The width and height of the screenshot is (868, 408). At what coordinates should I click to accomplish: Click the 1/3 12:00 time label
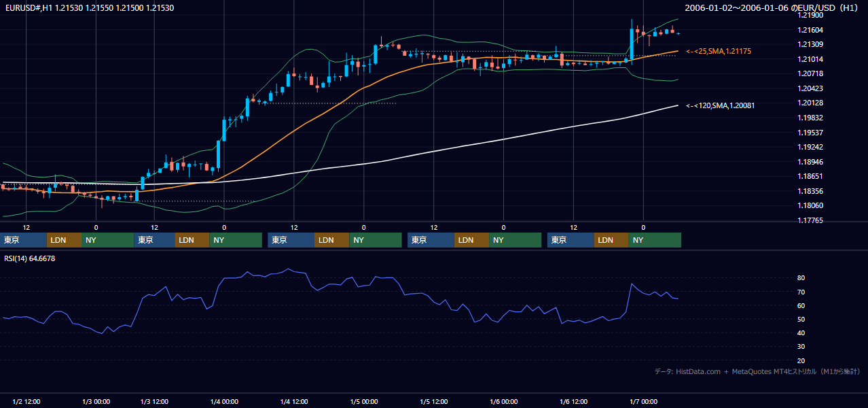[x=154, y=402]
